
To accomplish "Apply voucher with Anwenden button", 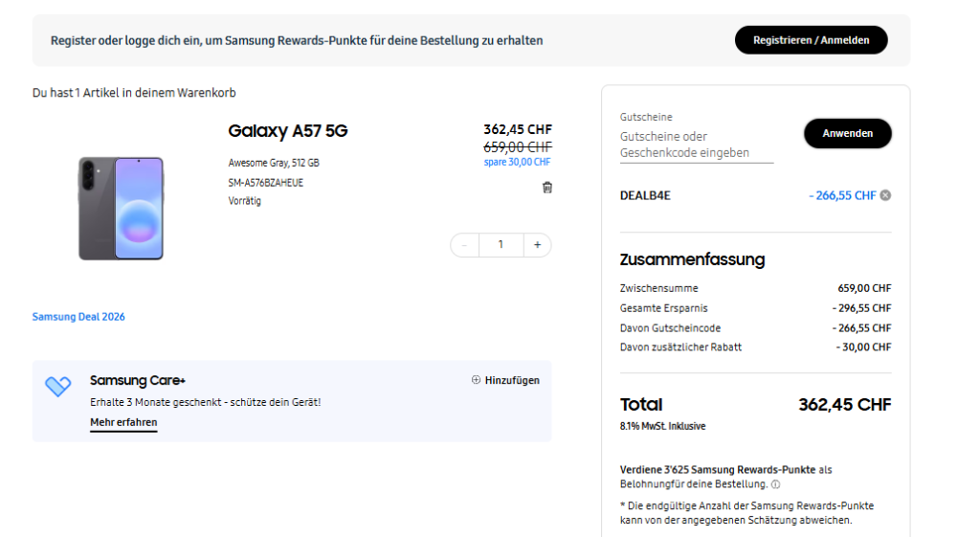I will (848, 133).
